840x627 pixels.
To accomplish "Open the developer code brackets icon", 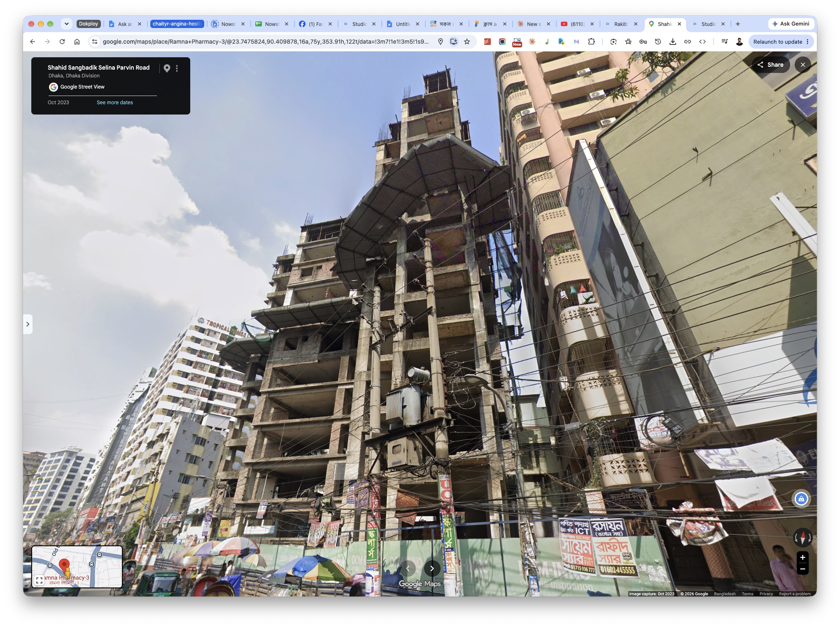I will [x=702, y=42].
